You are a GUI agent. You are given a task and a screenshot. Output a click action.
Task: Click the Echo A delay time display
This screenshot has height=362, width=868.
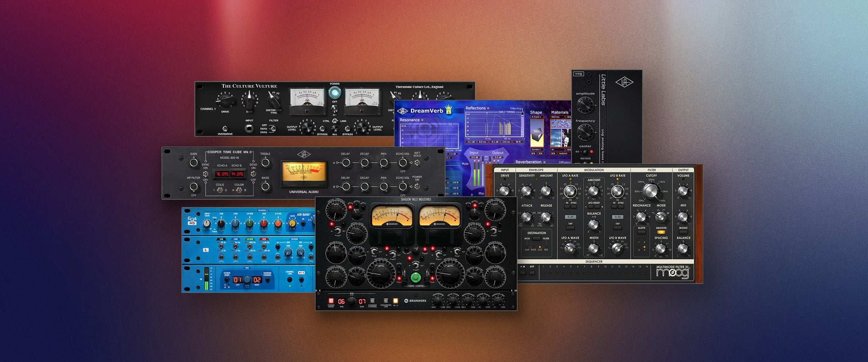tap(223, 174)
